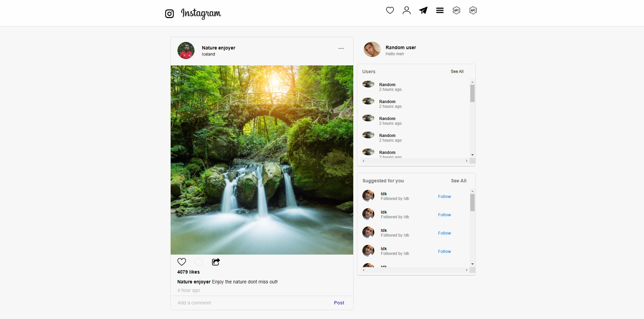Click the last API badge icon
644x319 pixels.
473,11
